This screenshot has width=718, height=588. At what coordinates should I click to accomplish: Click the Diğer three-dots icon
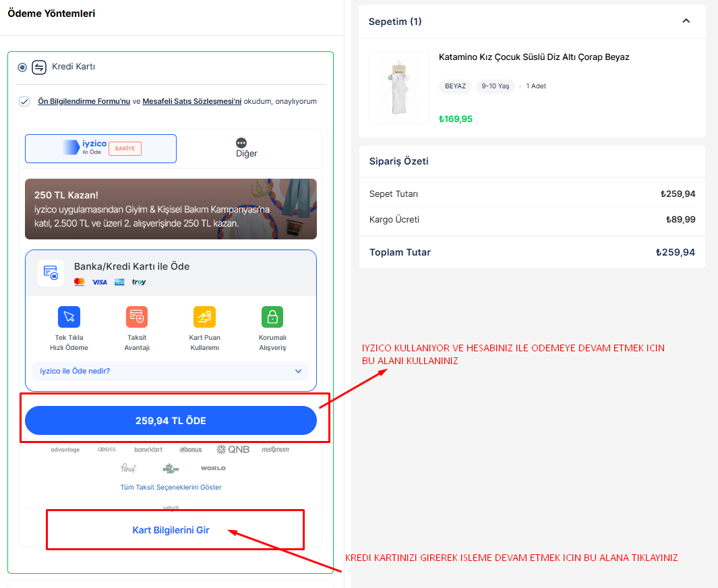[x=241, y=143]
